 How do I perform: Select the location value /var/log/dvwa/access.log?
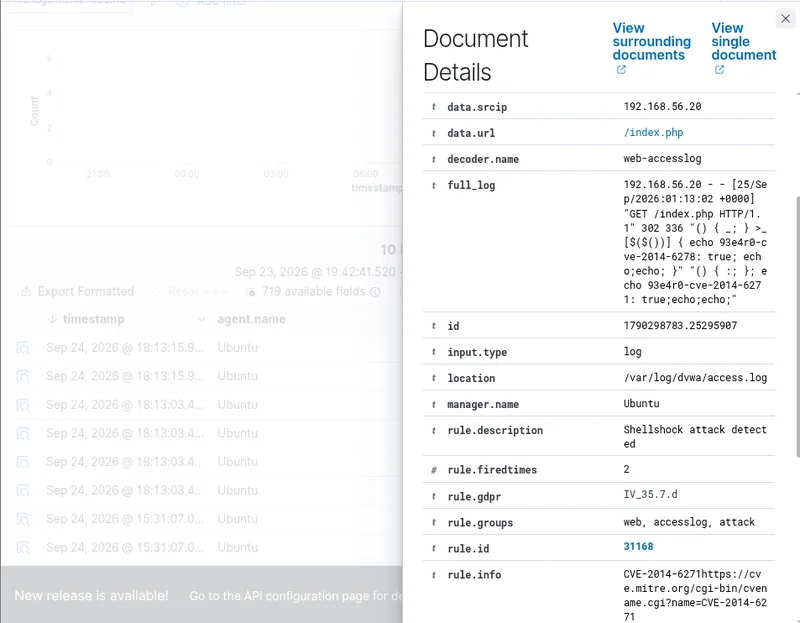[x=695, y=378]
